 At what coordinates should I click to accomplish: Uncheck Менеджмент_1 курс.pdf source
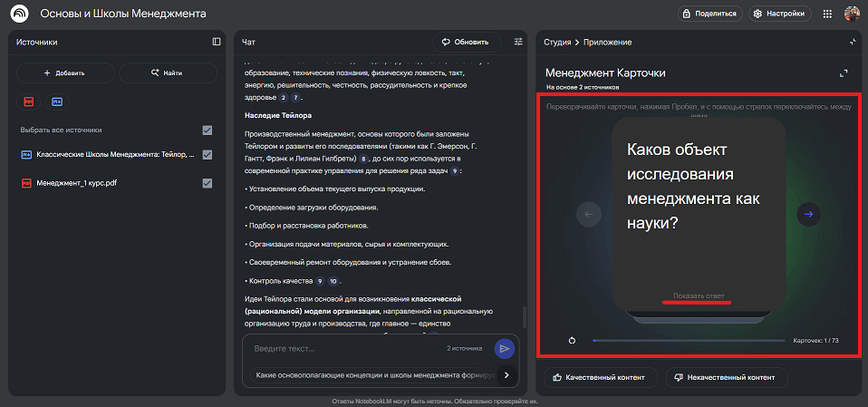[x=207, y=183]
